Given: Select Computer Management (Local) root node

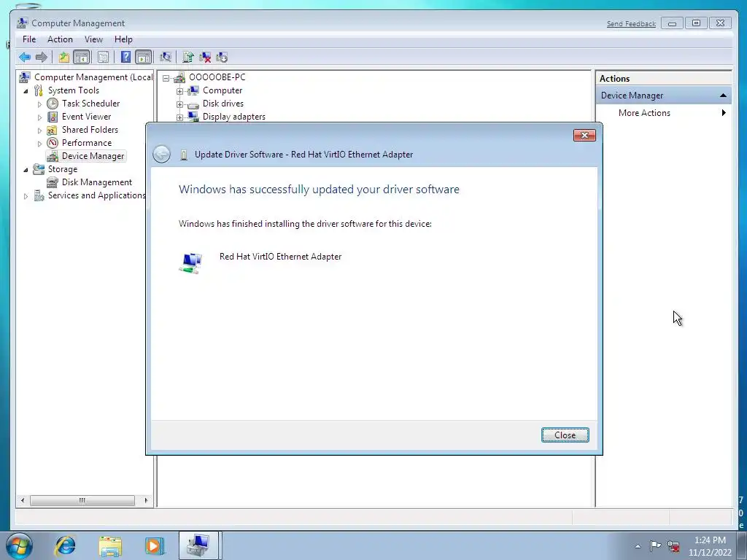Looking at the screenshot, I should click(x=93, y=77).
